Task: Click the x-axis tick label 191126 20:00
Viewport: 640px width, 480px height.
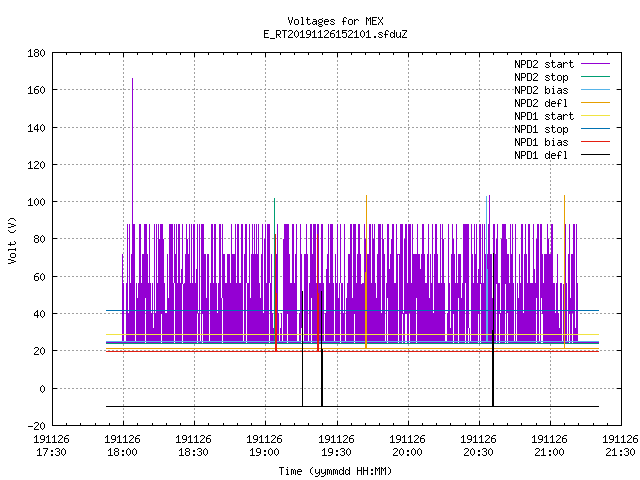Action: [x=407, y=446]
